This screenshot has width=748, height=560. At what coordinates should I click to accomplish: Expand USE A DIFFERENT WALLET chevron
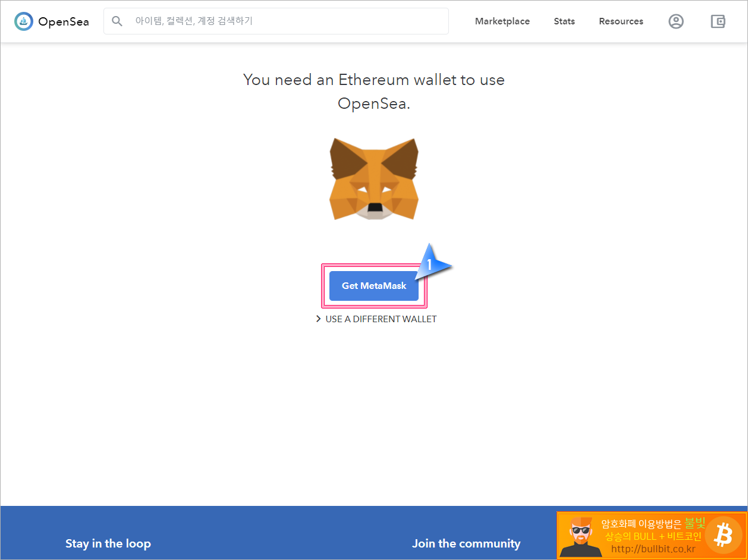(x=319, y=319)
